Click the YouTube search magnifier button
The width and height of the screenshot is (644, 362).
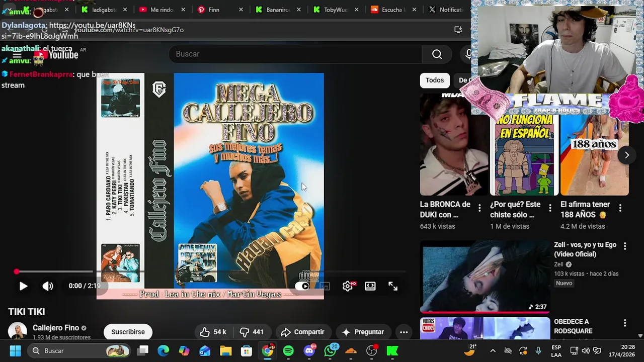click(437, 54)
